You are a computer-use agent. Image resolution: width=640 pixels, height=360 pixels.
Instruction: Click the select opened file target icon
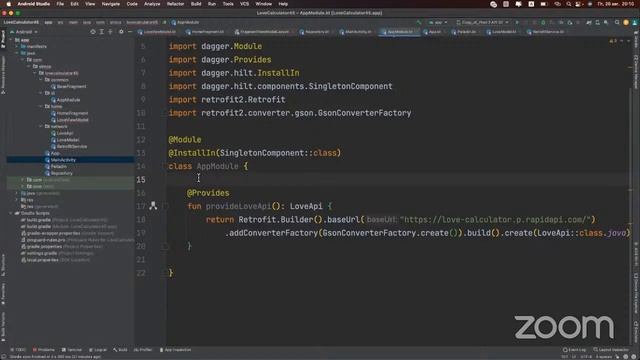(93, 32)
